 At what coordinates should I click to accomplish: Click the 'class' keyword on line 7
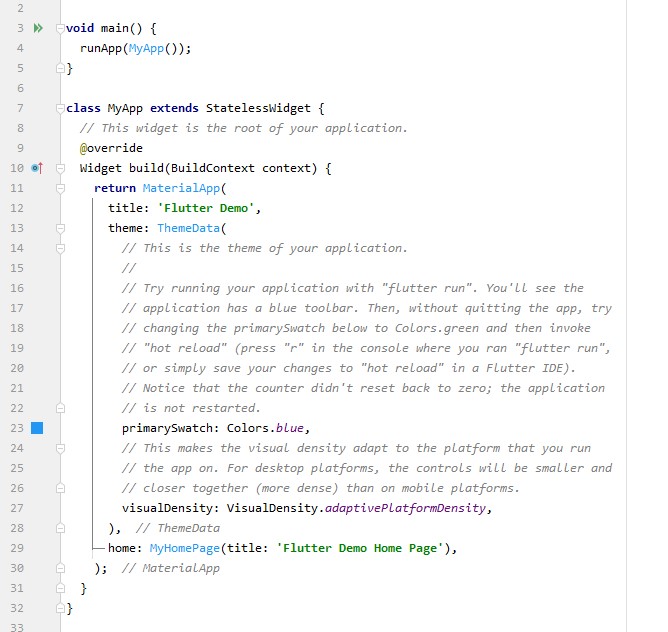(84, 108)
